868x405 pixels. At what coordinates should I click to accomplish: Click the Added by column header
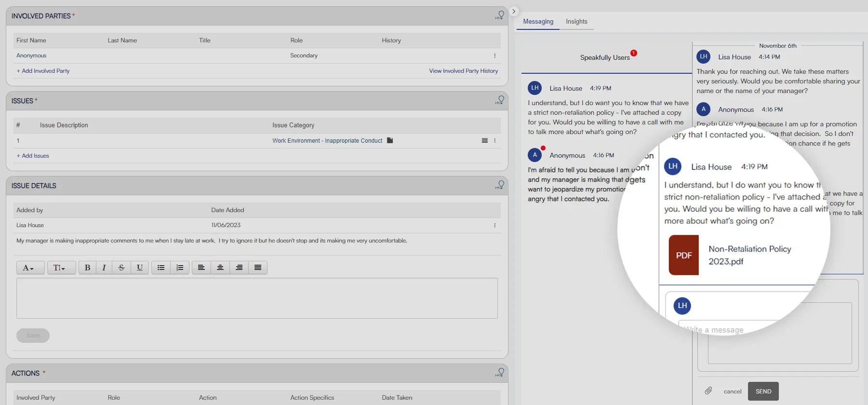[x=30, y=210]
